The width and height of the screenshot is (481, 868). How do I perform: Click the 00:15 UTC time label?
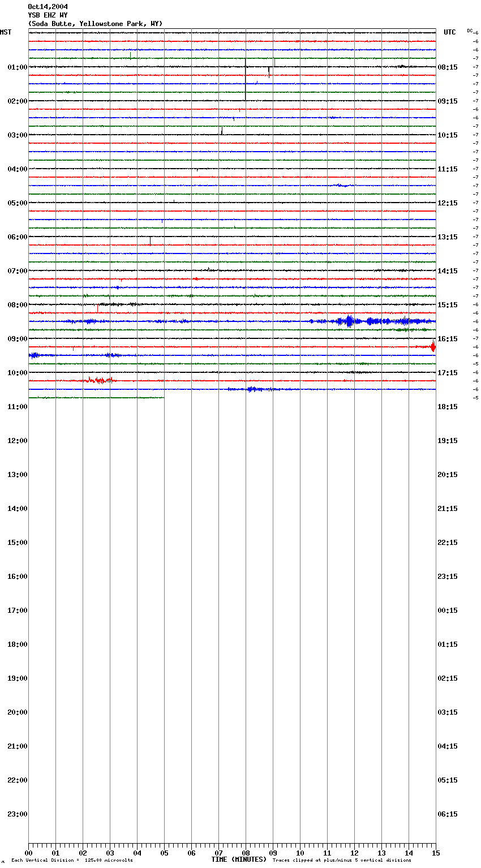pos(448,611)
